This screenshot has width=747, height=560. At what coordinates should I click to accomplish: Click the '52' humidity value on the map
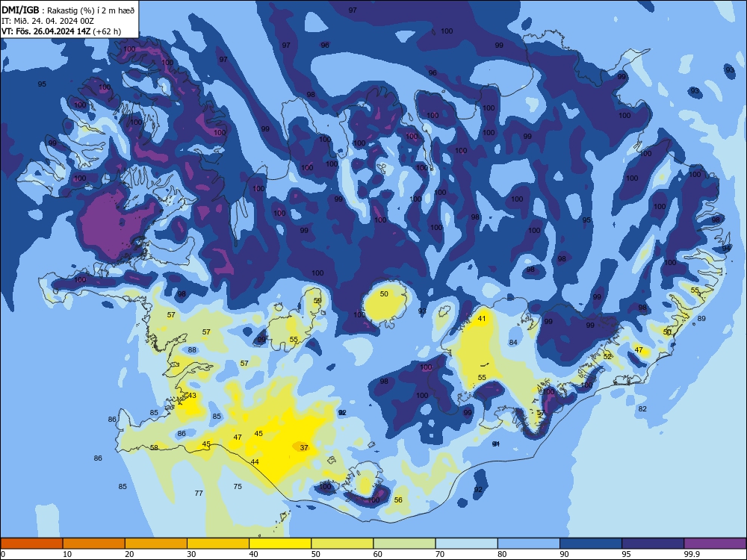[607, 356]
